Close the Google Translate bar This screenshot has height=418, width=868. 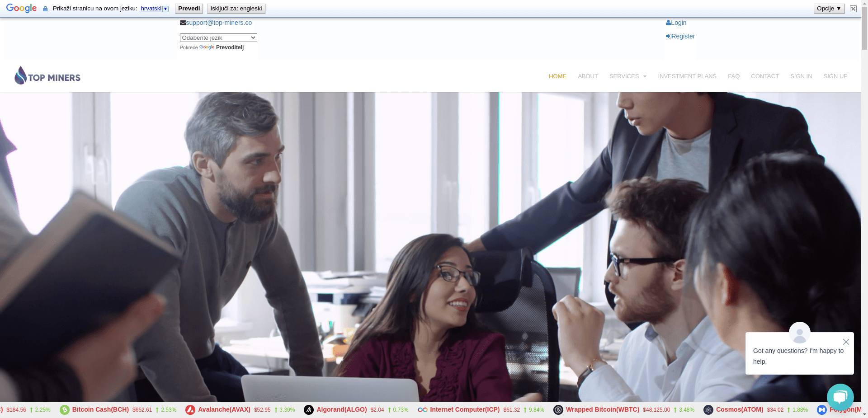point(853,9)
